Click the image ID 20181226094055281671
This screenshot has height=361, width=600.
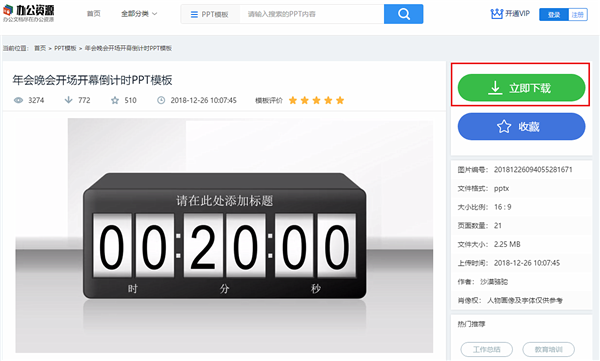(x=533, y=170)
